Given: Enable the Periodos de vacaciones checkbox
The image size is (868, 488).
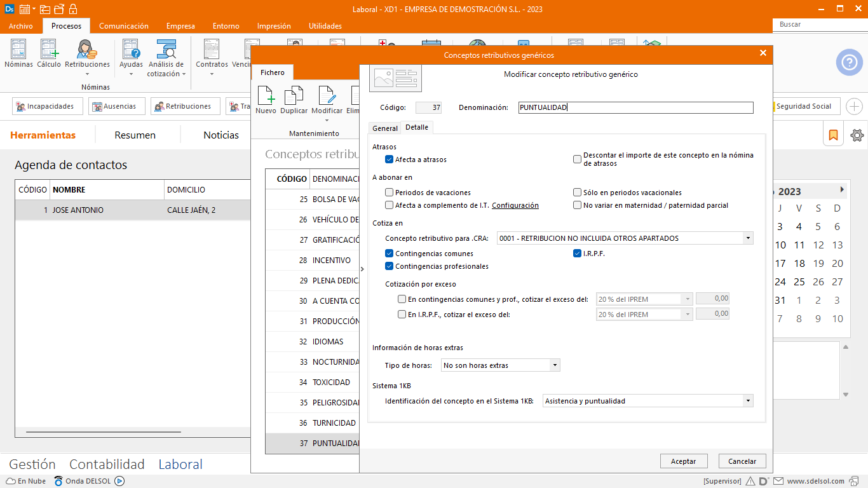Looking at the screenshot, I should (x=390, y=193).
